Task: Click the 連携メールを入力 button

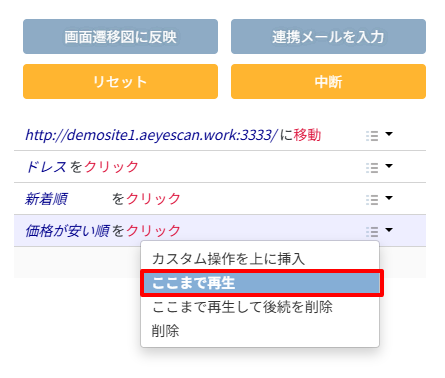Action: (328, 36)
